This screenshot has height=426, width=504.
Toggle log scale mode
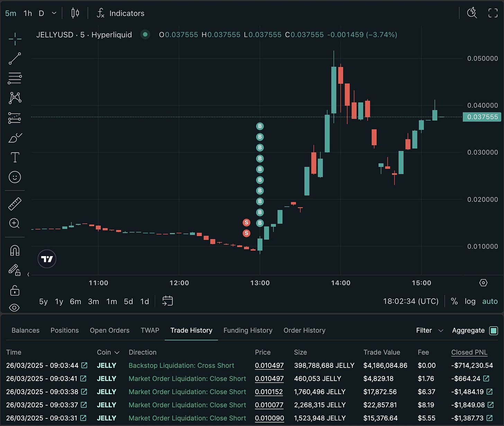click(470, 301)
